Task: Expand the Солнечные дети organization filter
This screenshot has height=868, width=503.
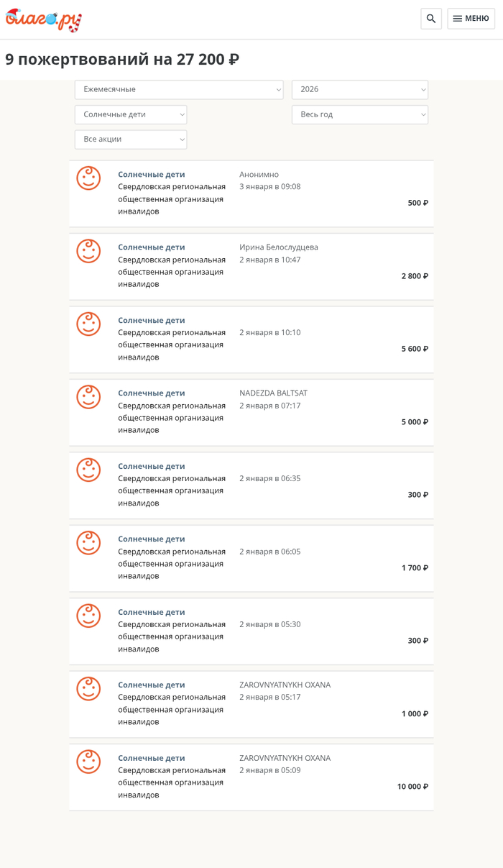Action: click(131, 114)
